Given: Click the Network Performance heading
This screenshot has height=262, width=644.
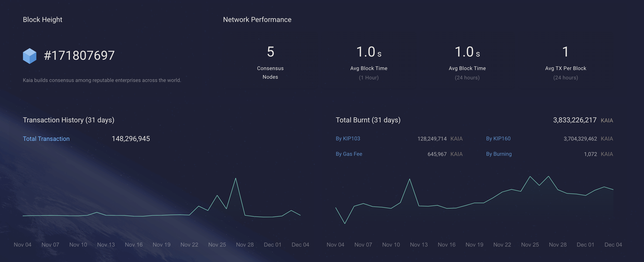Looking at the screenshot, I should pyautogui.click(x=257, y=20).
